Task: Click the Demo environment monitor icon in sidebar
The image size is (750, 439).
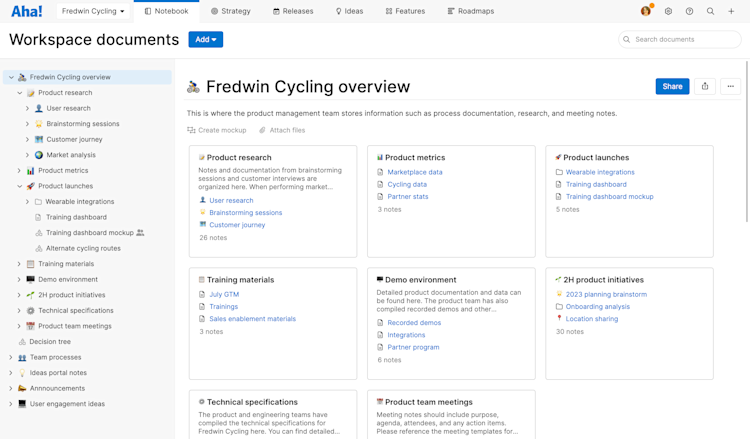Action: (x=31, y=279)
